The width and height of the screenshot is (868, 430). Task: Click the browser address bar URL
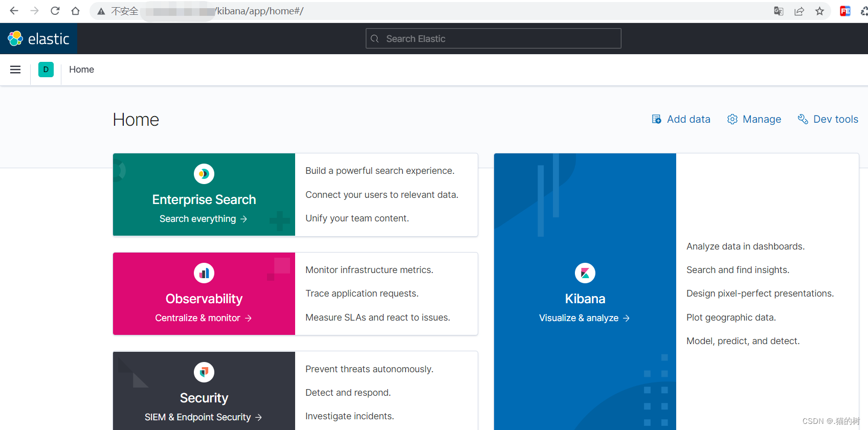tap(260, 11)
